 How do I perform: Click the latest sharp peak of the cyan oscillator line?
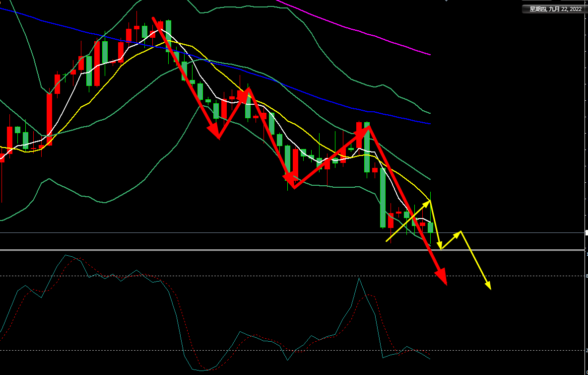tap(359, 279)
